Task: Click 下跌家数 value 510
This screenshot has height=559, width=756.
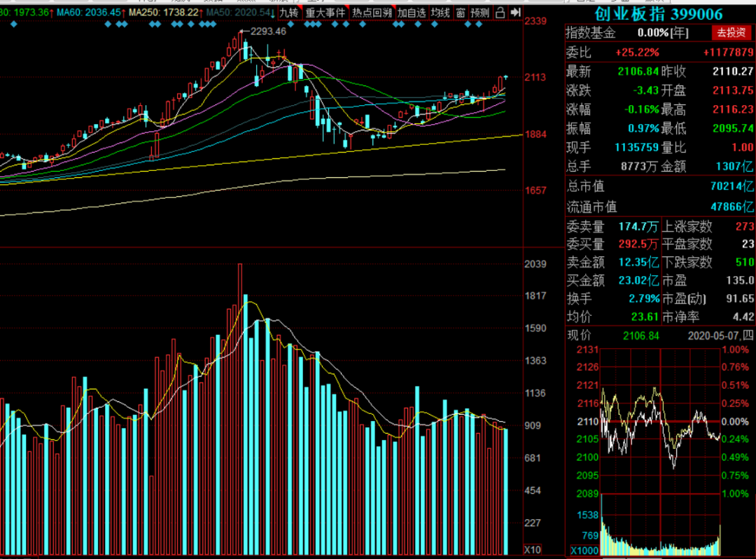Action: [x=744, y=263]
